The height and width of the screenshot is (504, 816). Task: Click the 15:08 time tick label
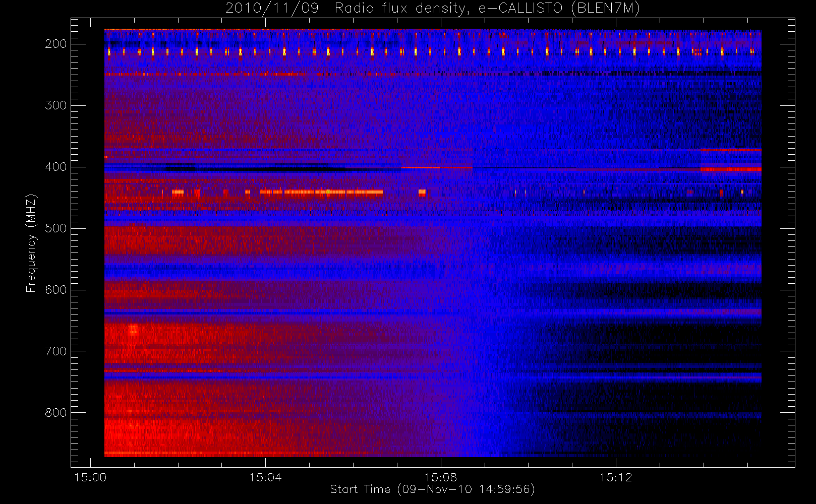pos(440,477)
